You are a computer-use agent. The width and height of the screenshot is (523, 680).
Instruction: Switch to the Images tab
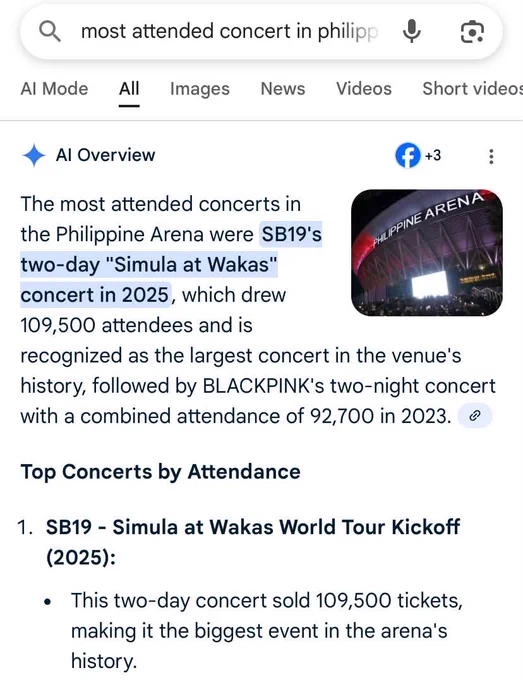point(199,89)
